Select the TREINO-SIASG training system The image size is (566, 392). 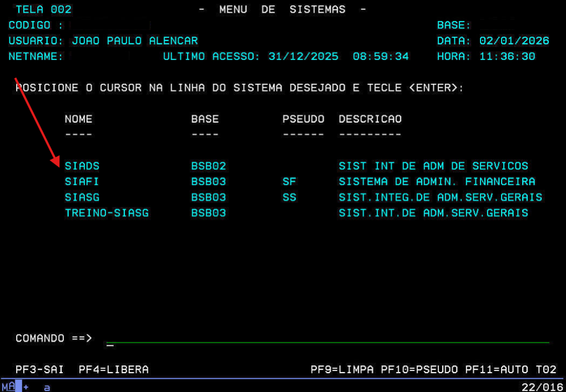point(107,213)
